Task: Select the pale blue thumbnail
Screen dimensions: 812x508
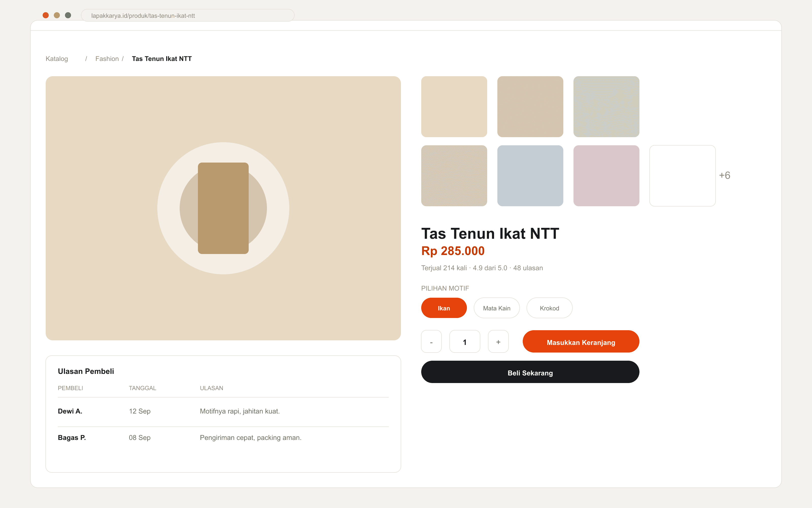Action: pyautogui.click(x=530, y=176)
